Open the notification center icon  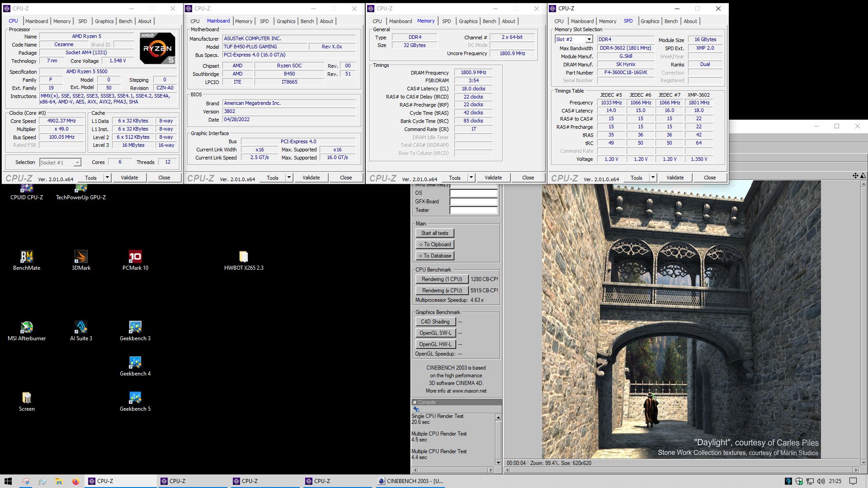pyautogui.click(x=853, y=481)
